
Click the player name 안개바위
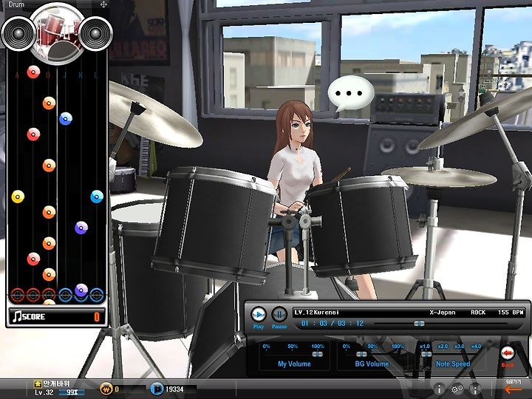[x=56, y=383]
